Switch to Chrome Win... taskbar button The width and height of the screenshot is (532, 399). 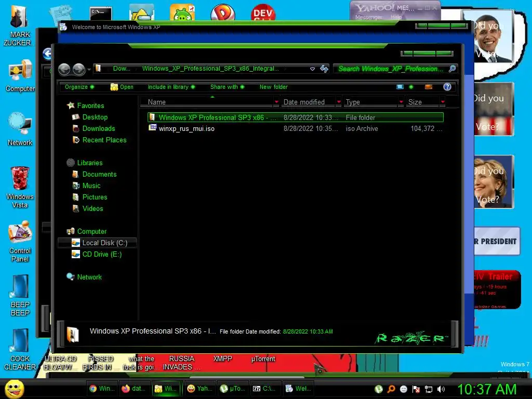(101, 389)
